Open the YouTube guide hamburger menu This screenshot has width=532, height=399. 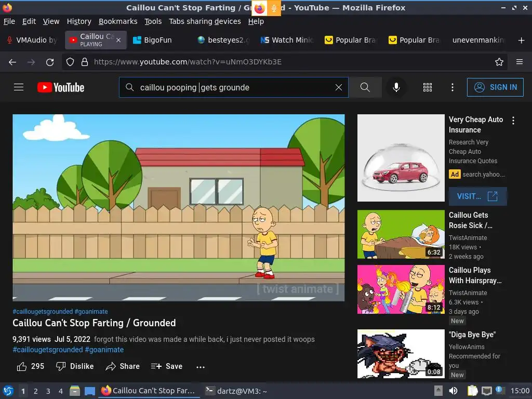pyautogui.click(x=19, y=87)
